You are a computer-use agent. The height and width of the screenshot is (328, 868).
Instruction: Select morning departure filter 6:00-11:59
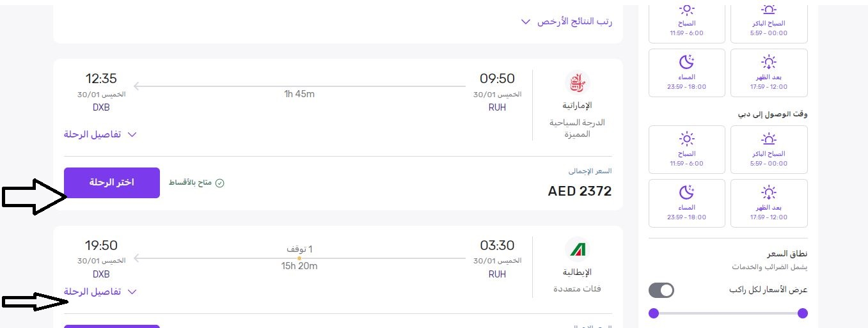(687, 19)
